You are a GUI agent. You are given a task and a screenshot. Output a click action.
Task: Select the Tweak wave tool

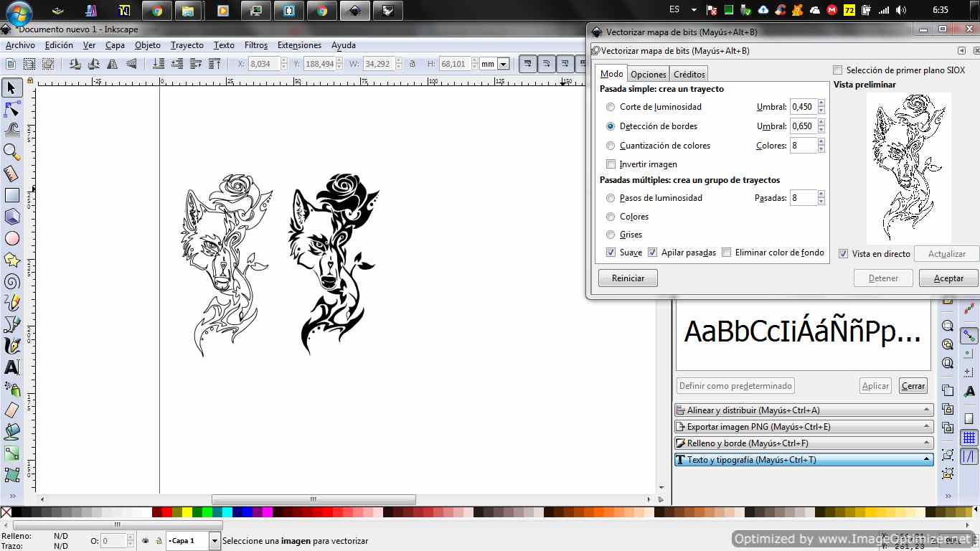pyautogui.click(x=11, y=131)
